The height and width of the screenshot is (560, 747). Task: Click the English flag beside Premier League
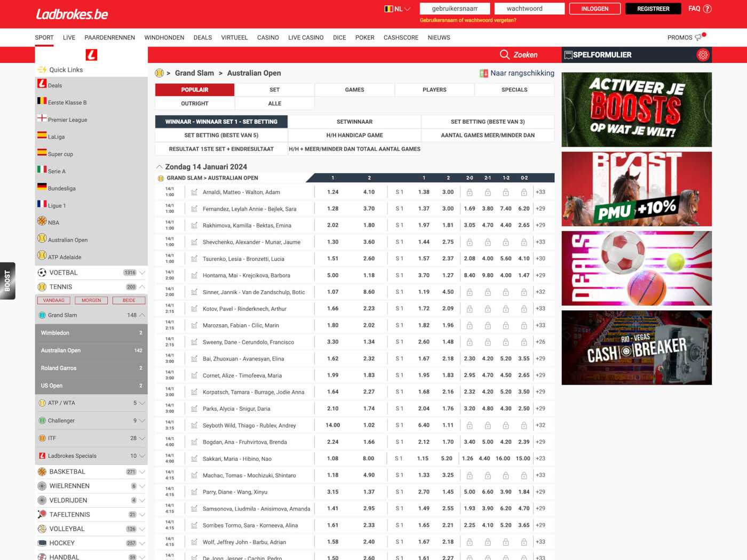[42, 118]
